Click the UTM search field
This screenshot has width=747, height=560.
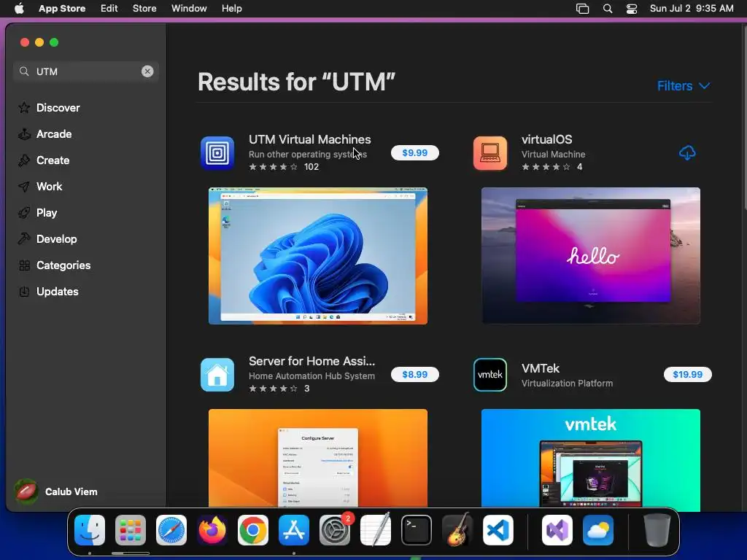pyautogui.click(x=86, y=71)
